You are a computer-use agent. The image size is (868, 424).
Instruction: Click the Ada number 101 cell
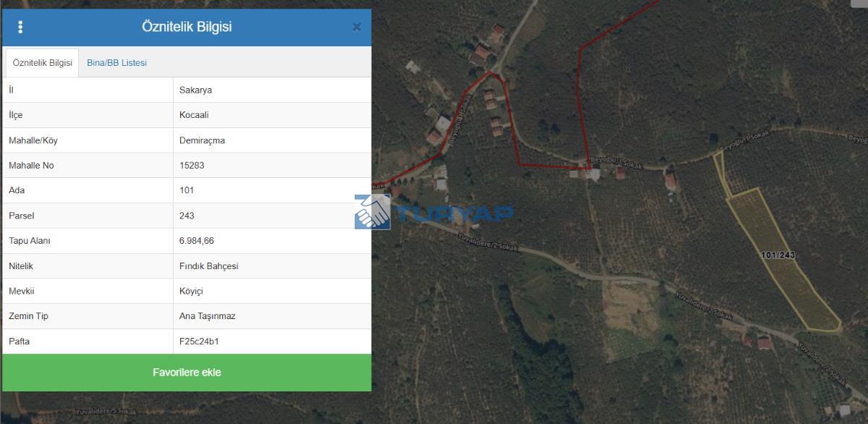(273, 190)
